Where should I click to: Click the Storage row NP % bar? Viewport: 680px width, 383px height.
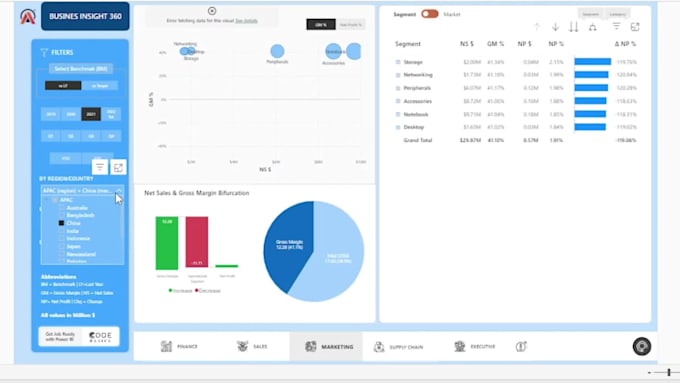click(x=592, y=62)
